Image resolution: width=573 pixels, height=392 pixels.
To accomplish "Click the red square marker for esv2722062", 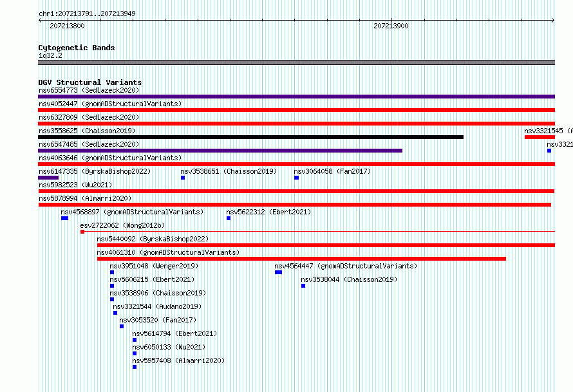I will point(82,232).
